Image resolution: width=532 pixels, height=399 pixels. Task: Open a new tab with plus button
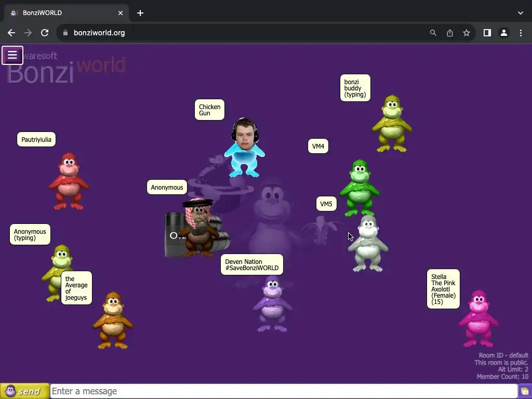pos(140,13)
